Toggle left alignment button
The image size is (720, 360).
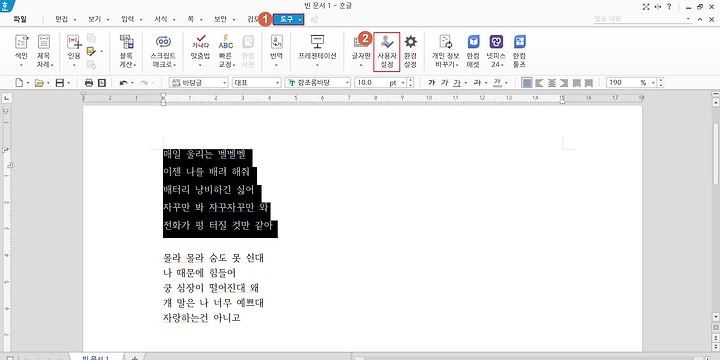(x=540, y=83)
